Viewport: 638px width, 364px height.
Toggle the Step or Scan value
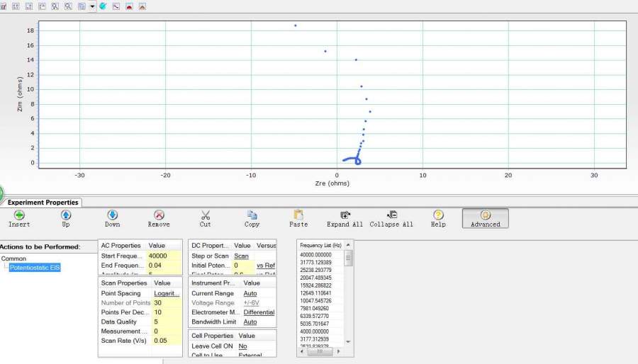coord(242,256)
